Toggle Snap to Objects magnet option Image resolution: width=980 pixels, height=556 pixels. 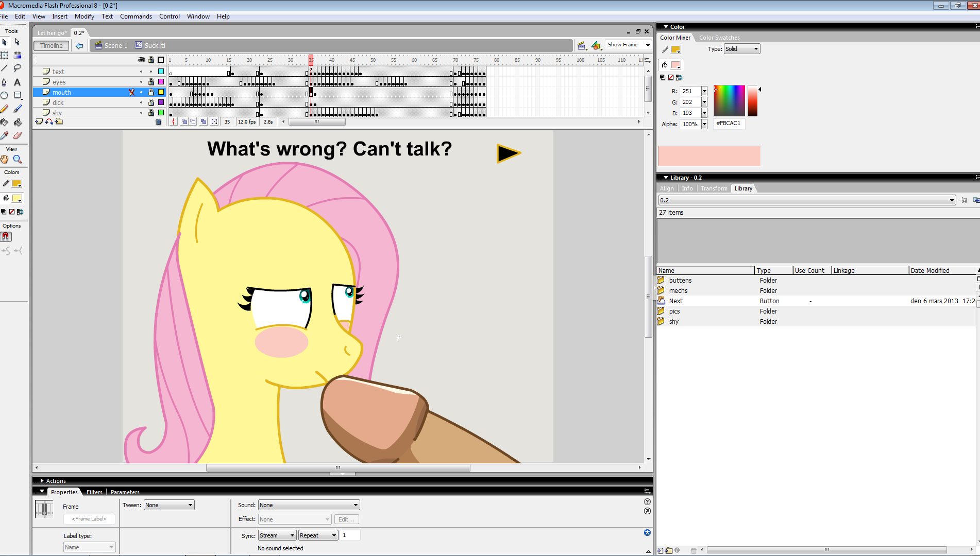(x=6, y=237)
